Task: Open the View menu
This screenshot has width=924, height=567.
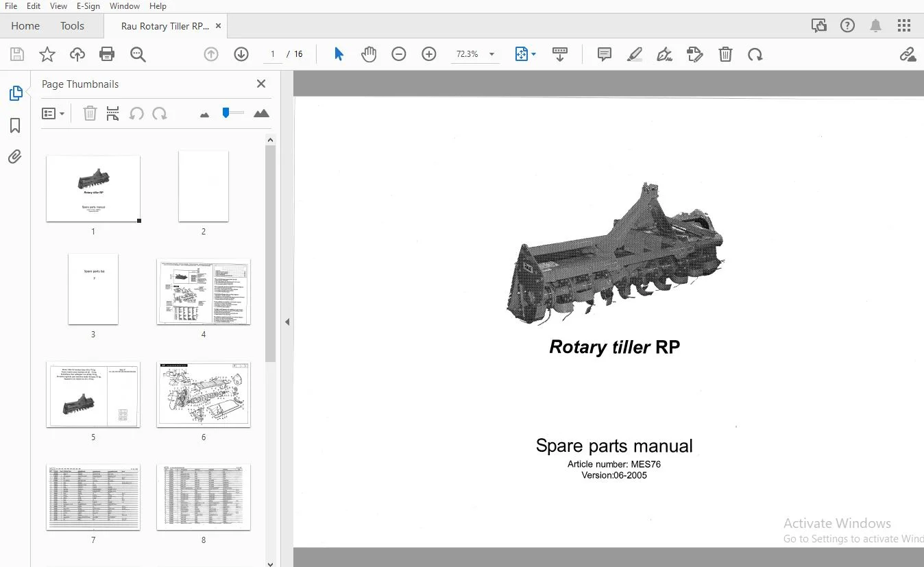Action: 59,6
